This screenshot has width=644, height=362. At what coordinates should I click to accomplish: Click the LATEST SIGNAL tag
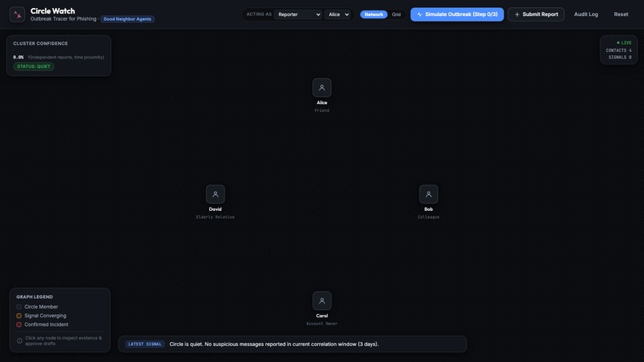click(145, 344)
